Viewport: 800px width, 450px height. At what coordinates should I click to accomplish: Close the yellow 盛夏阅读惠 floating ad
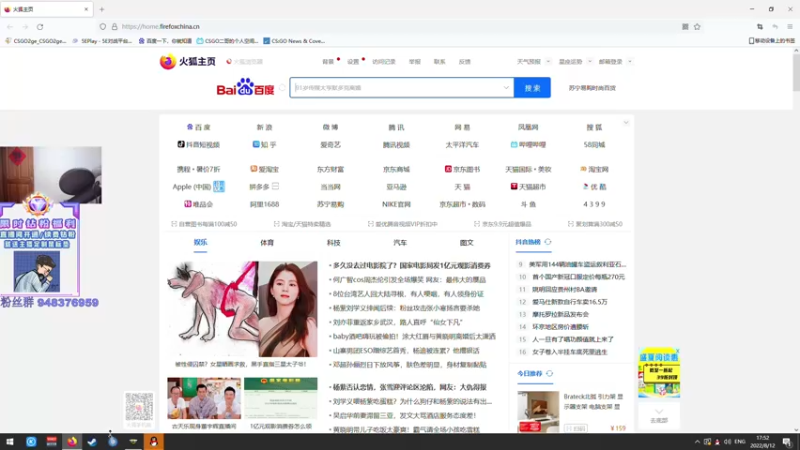point(678,351)
